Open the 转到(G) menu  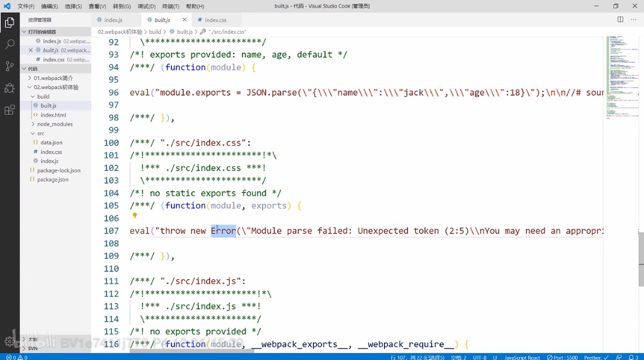pyautogui.click(x=122, y=6)
